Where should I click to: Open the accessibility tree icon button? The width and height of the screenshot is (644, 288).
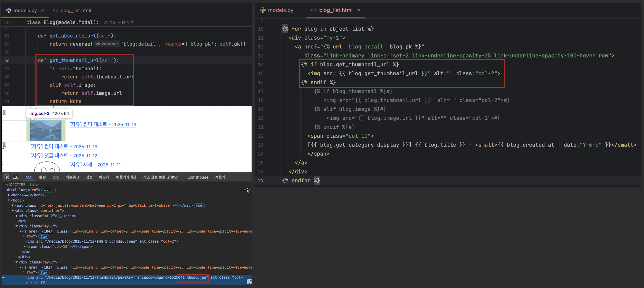(x=247, y=191)
